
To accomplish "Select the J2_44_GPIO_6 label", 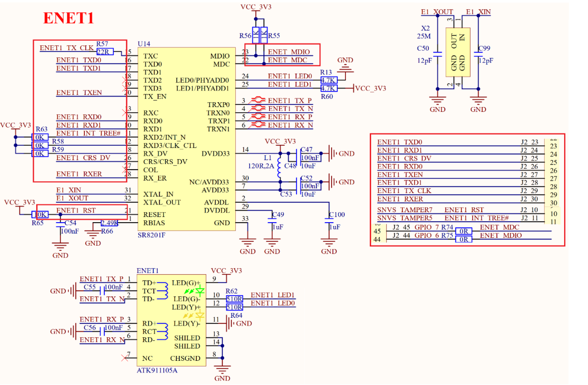I will tap(416, 235).
